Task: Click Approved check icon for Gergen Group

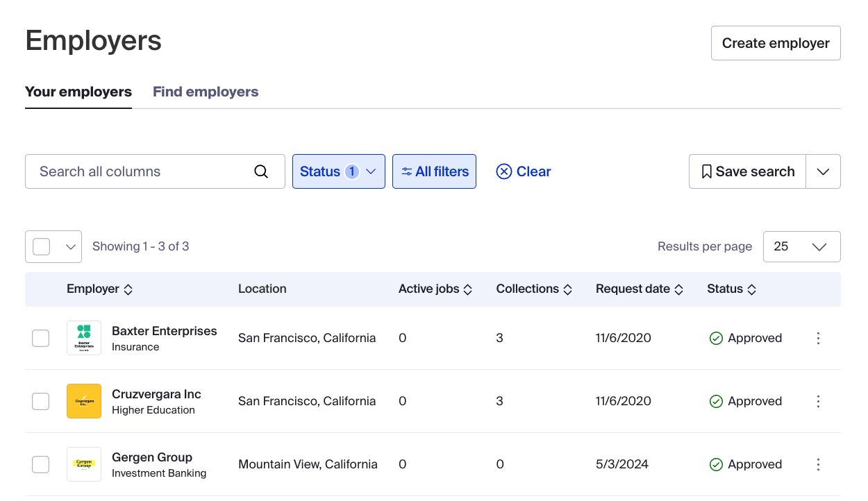Action: (x=716, y=464)
